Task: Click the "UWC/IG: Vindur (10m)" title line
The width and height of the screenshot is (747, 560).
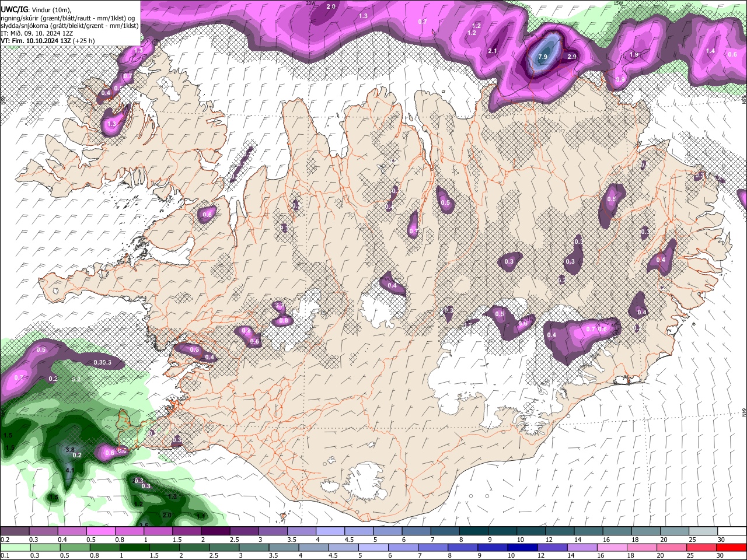Action: [36, 10]
